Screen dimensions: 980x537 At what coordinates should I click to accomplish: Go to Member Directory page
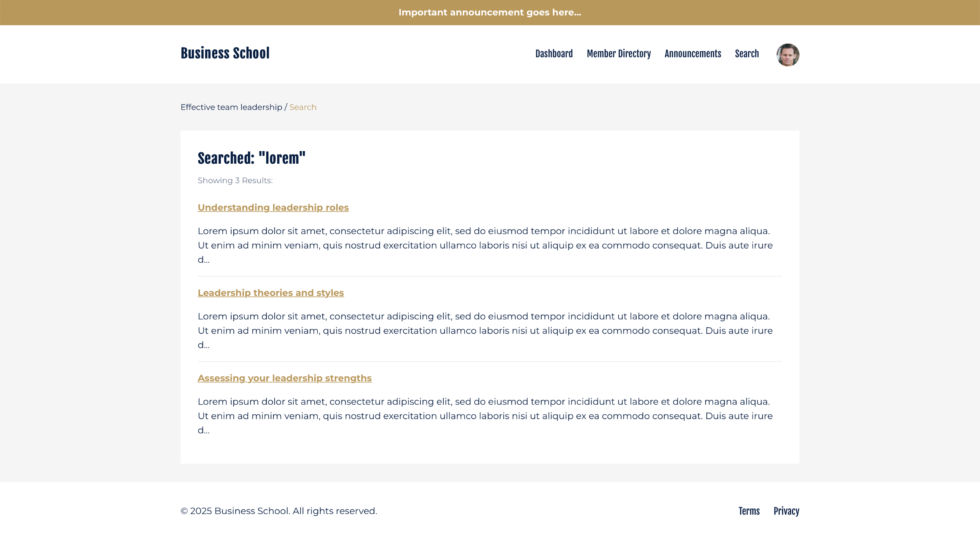tap(619, 54)
